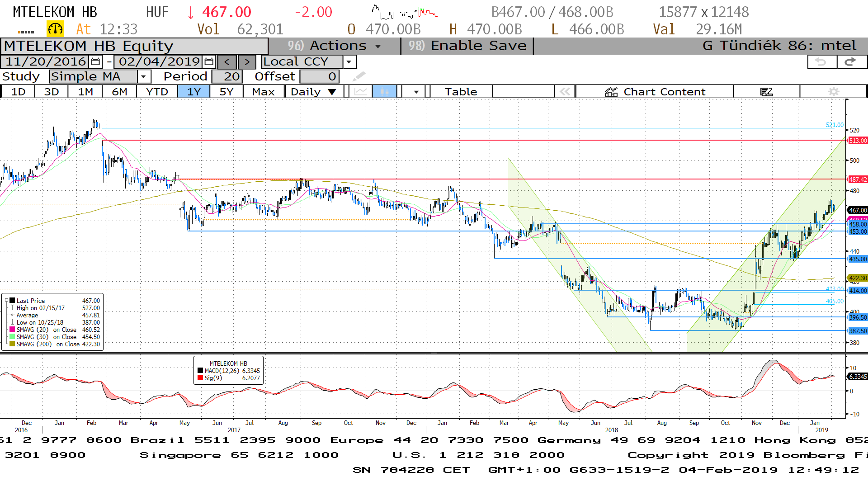Open the end date calendar picker

(209, 61)
